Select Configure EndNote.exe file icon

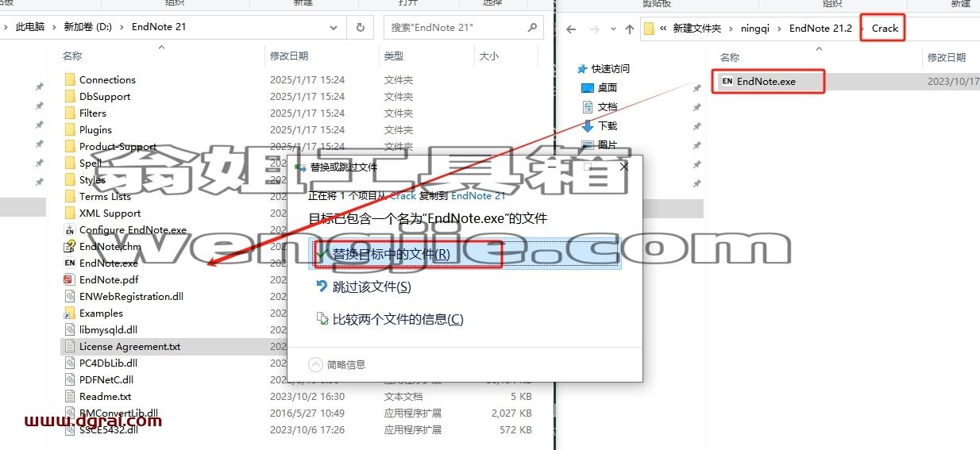click(x=70, y=229)
